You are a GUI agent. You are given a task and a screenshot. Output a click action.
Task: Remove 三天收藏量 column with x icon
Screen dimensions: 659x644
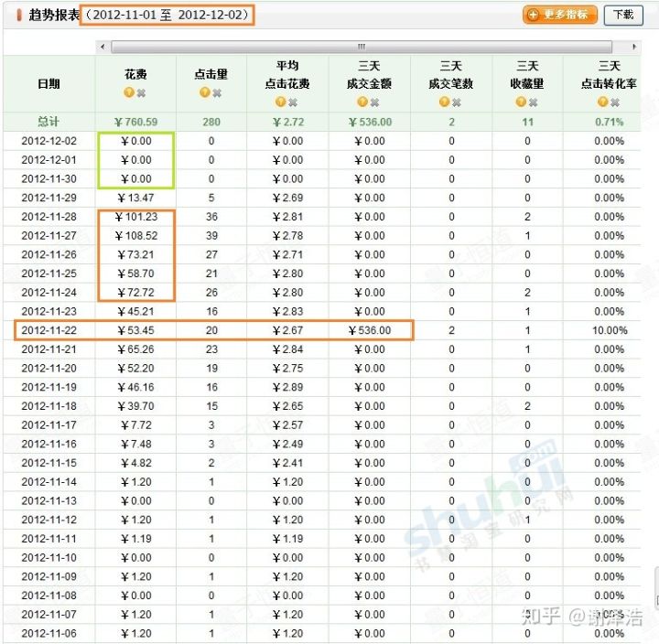pyautogui.click(x=534, y=102)
